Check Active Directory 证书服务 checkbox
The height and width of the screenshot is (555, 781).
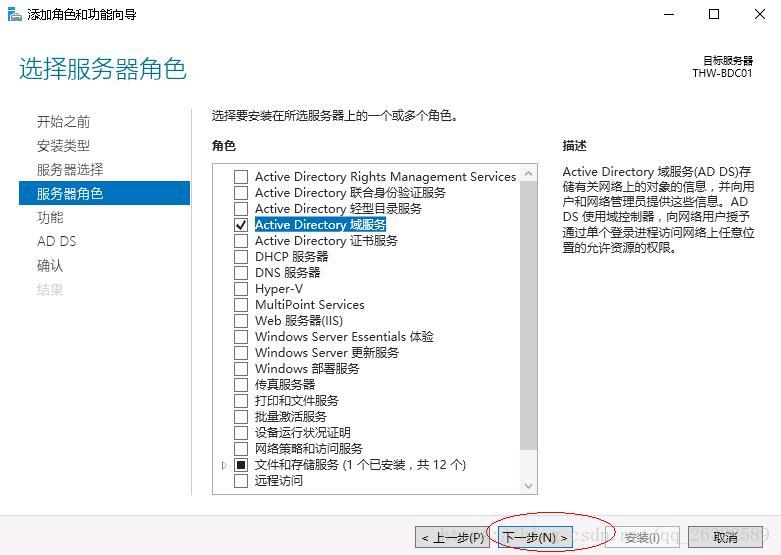(241, 241)
